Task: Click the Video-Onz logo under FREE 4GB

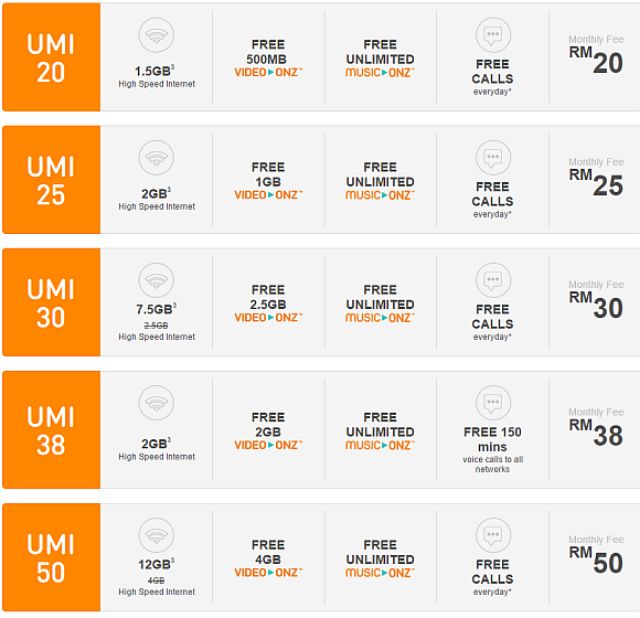Action: (268, 573)
